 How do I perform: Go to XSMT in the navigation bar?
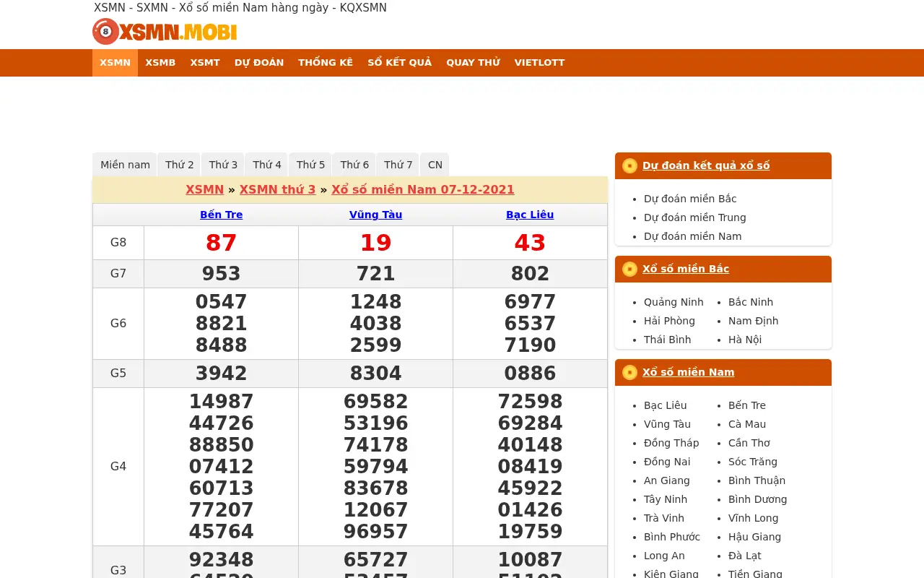pos(205,63)
